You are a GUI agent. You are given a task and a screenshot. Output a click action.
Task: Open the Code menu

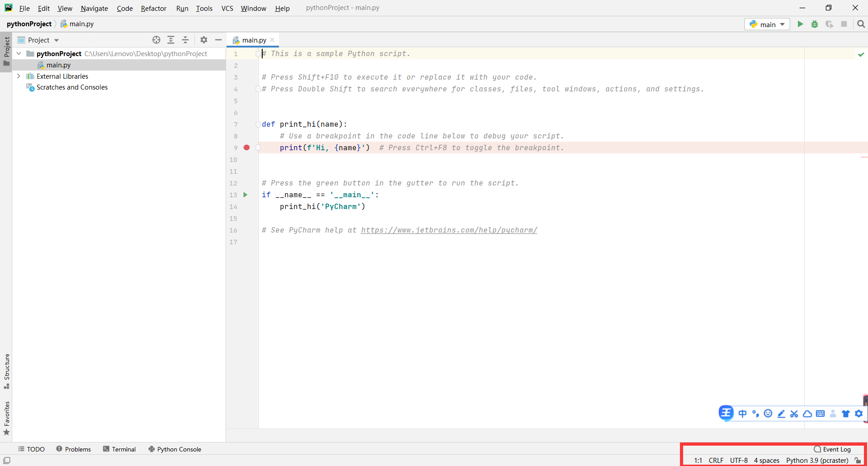(125, 8)
